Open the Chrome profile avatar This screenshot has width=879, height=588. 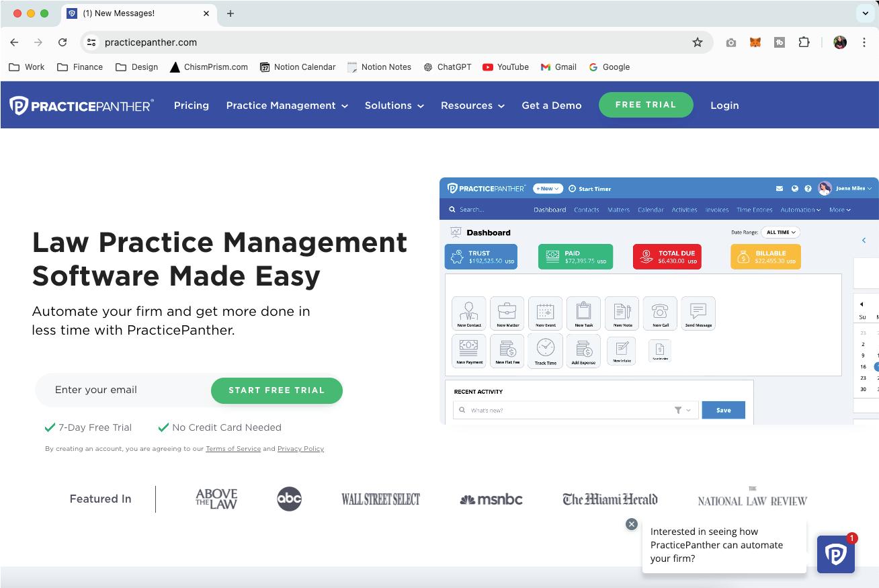(840, 42)
